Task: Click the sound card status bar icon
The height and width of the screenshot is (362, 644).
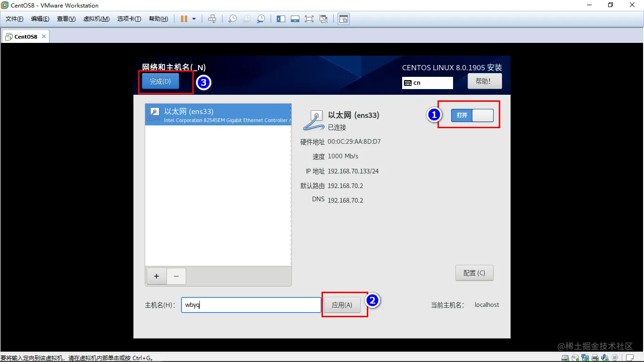Action: (605, 358)
